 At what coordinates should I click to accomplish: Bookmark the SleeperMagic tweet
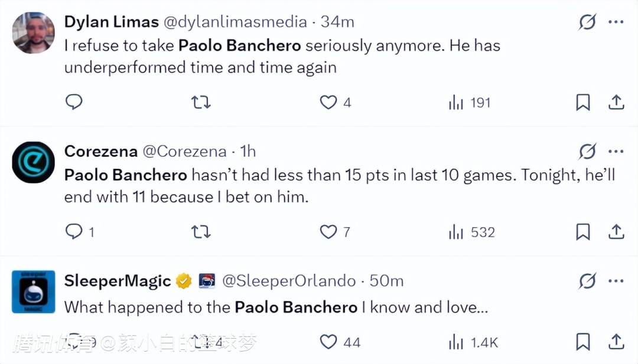tap(583, 342)
